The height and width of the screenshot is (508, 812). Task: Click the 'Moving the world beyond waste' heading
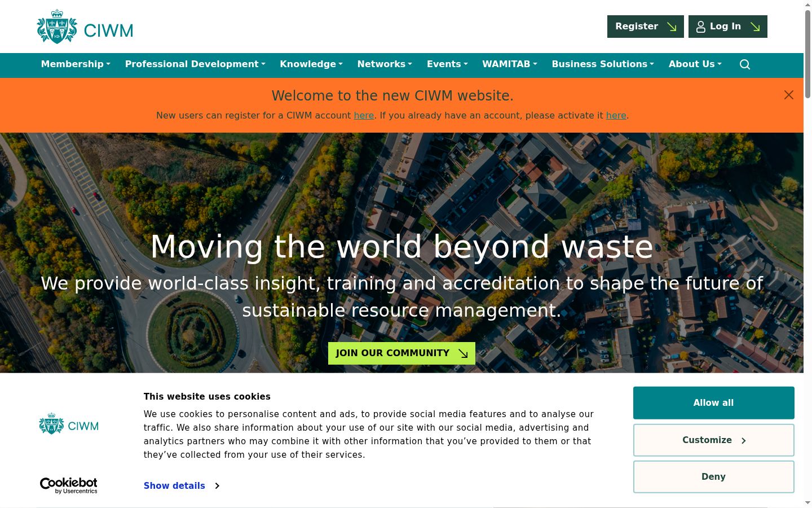click(x=401, y=247)
